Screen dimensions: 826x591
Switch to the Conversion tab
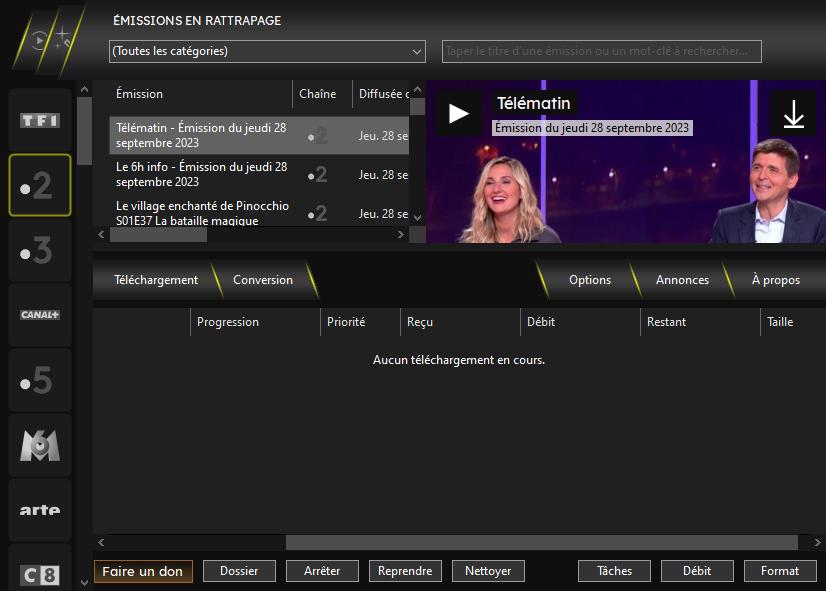click(x=263, y=280)
